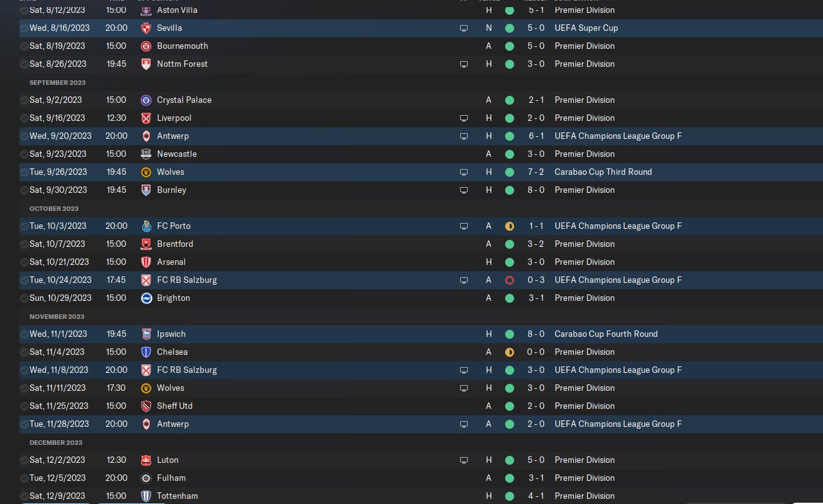Open the Liverpool team name link
823x504 pixels.
[x=174, y=118]
